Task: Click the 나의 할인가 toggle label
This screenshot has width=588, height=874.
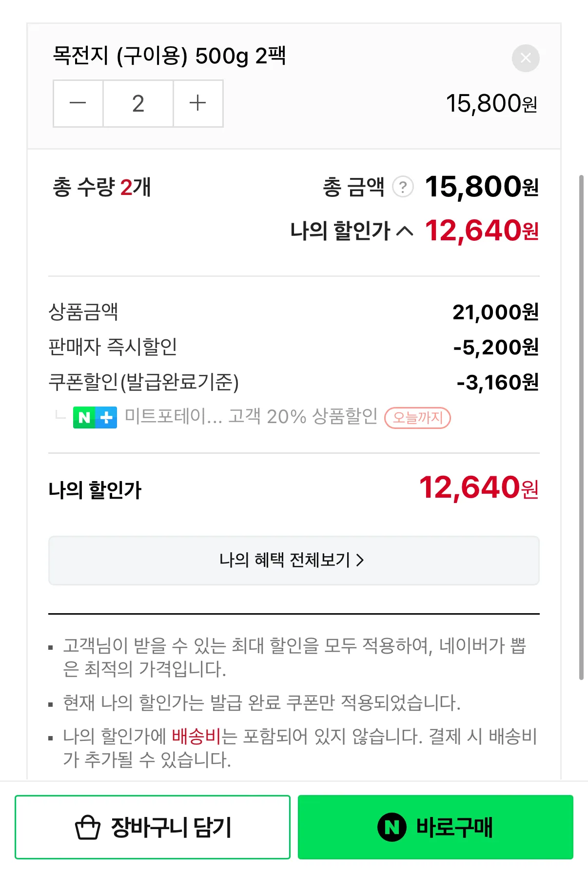Action: (340, 231)
